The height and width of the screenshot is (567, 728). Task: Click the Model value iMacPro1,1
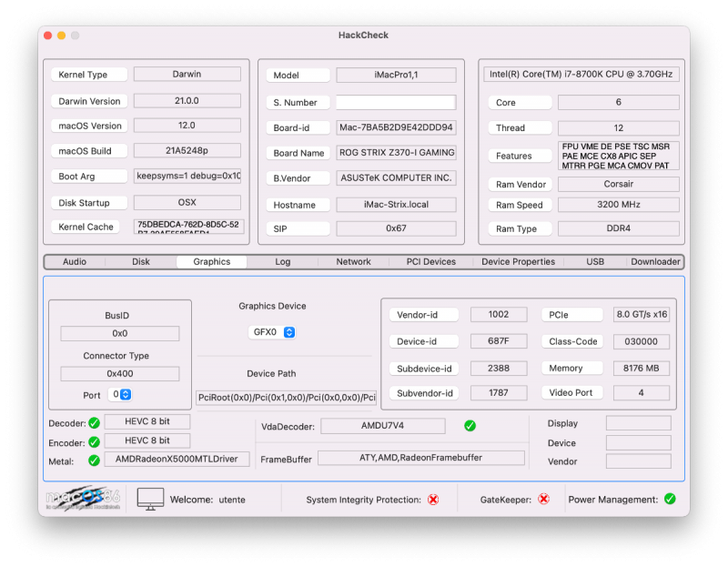click(x=396, y=75)
